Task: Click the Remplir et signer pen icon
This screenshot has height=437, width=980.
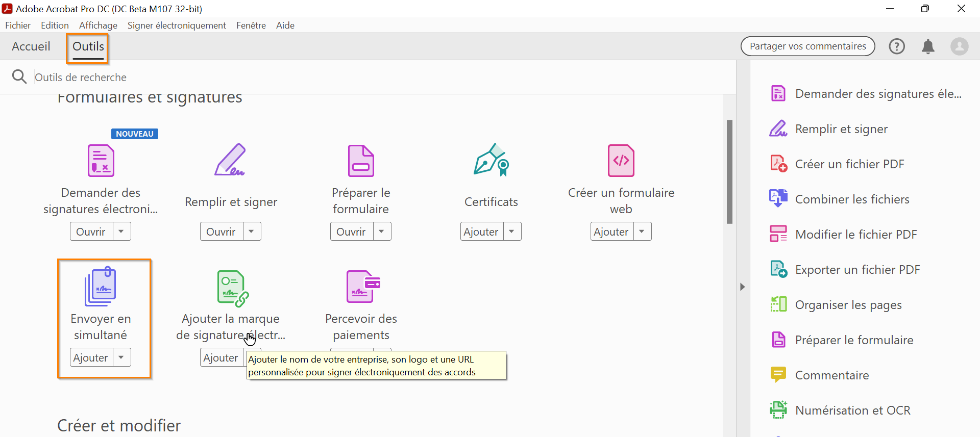Action: tap(230, 160)
